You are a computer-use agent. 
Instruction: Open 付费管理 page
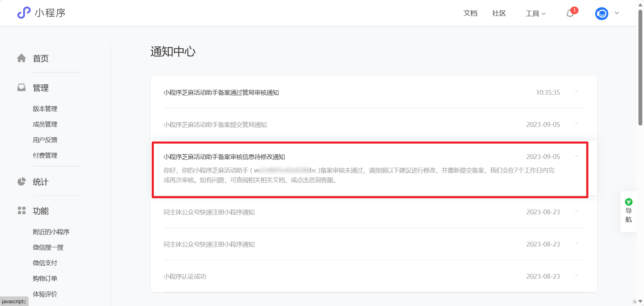[45, 155]
